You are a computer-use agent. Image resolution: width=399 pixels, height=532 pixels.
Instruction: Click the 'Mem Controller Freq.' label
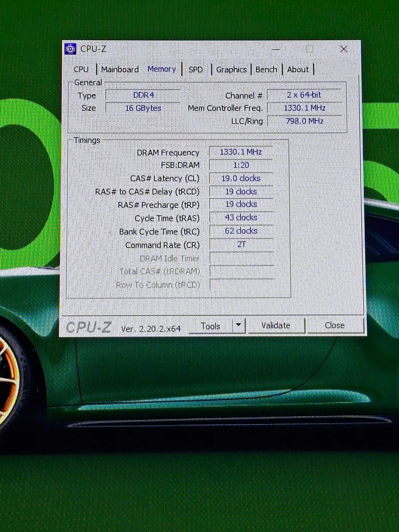click(x=225, y=108)
